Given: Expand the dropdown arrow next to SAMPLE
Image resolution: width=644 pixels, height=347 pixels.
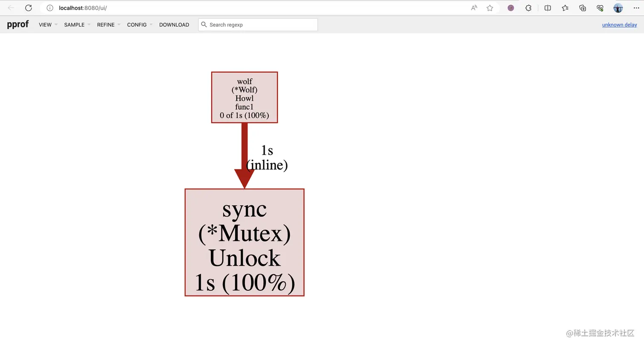Looking at the screenshot, I should [89, 25].
